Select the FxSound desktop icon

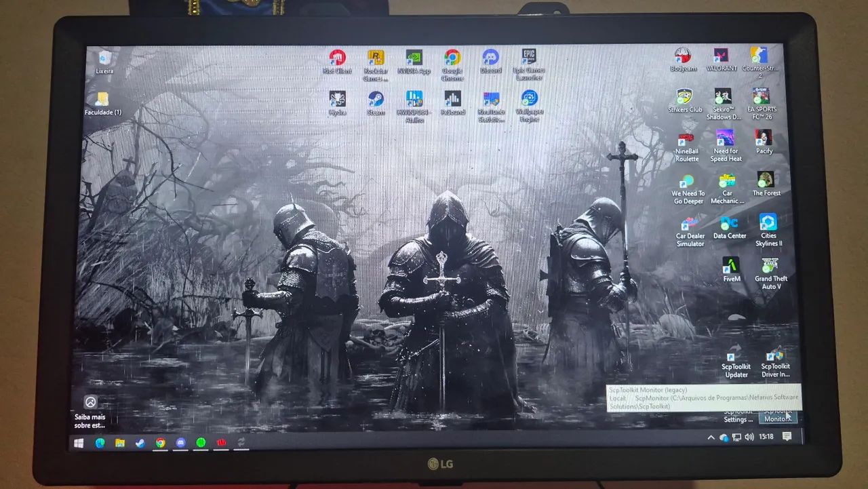(x=452, y=103)
